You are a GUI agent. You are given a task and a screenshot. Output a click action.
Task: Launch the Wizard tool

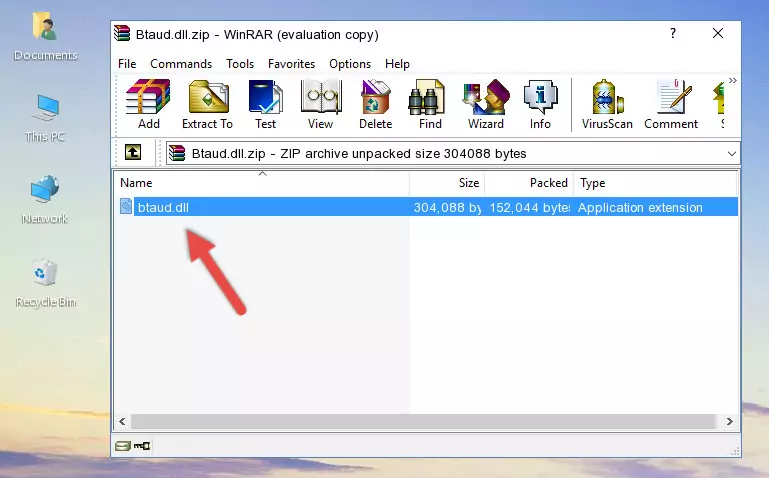point(486,104)
